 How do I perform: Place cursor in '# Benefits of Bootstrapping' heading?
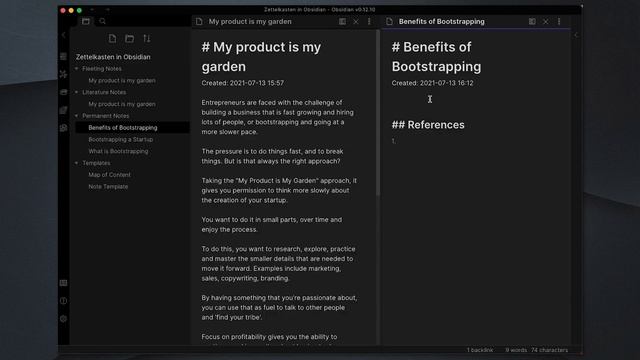point(436,57)
